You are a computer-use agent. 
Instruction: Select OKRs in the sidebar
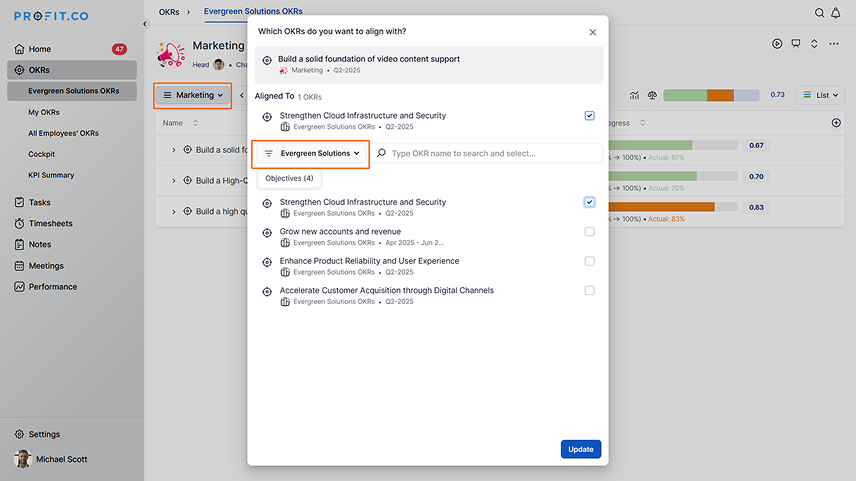pos(72,70)
